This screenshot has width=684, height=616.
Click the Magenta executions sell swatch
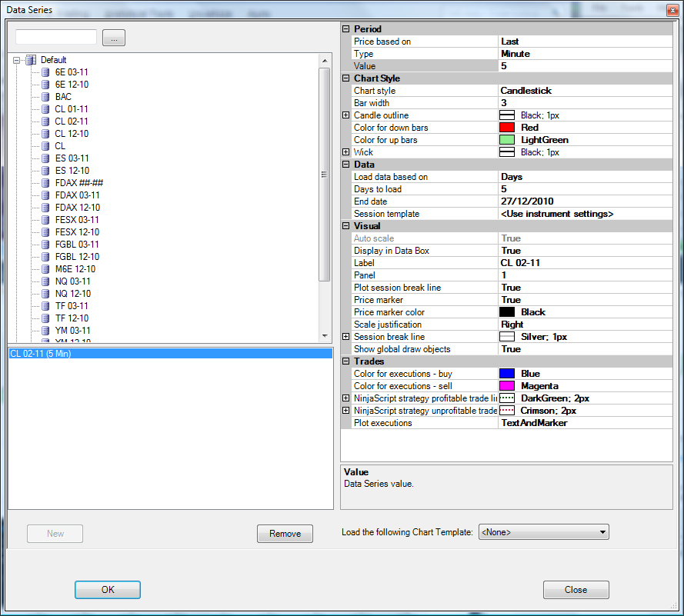coord(507,386)
